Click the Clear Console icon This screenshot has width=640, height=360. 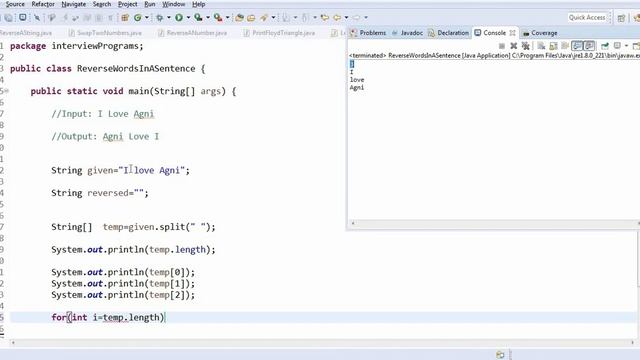(541, 46)
